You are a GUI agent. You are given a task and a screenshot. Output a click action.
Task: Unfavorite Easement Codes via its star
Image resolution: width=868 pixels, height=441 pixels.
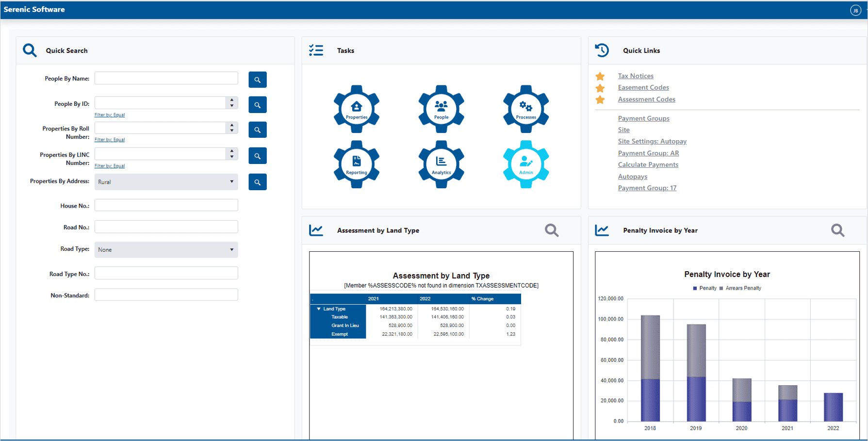600,88
